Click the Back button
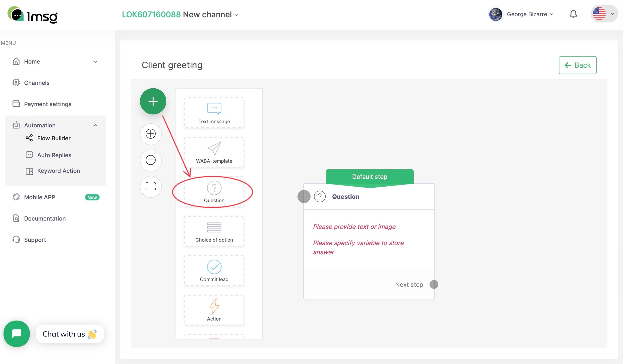The height and width of the screenshot is (364, 623). point(578,65)
